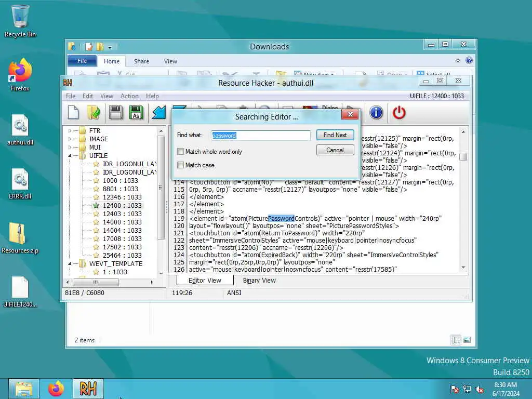Click Cancel in search dialog
This screenshot has height=399, width=532.
point(335,150)
